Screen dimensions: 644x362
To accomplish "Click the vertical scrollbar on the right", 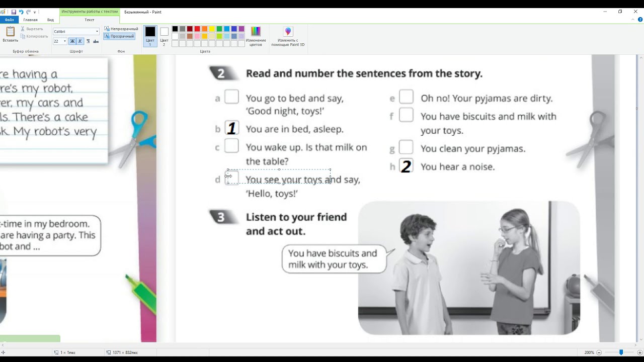I will coord(641,199).
